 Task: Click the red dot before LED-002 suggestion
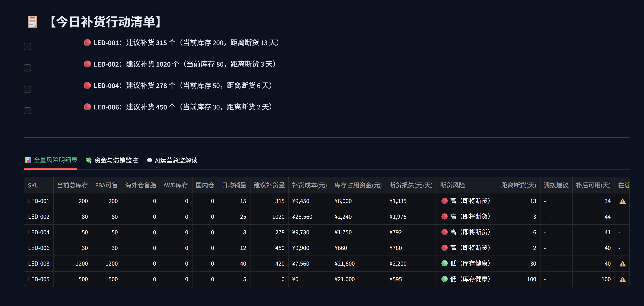(x=87, y=64)
